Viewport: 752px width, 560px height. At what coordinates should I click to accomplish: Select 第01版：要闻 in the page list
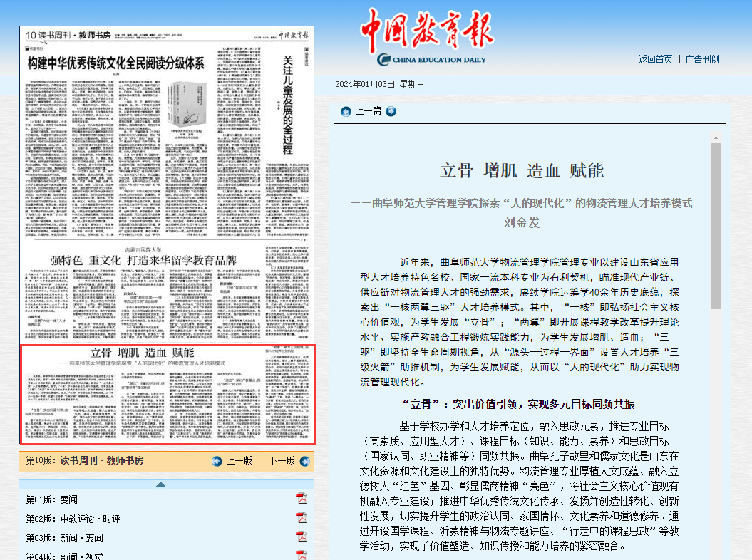coord(52,499)
